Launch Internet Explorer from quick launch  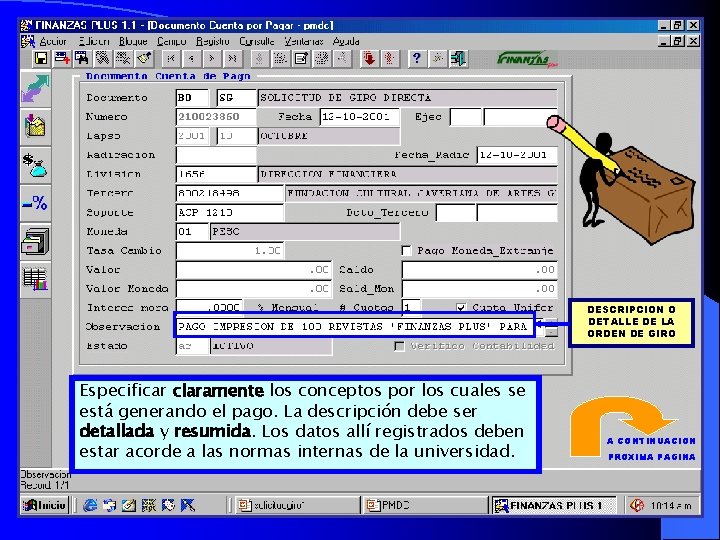(90, 506)
